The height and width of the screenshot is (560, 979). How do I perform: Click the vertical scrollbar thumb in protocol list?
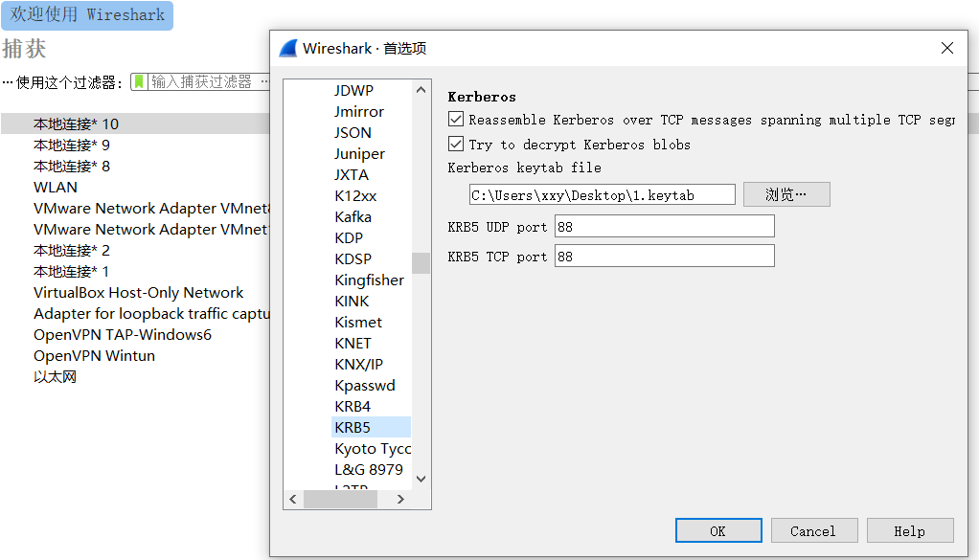pos(421,262)
